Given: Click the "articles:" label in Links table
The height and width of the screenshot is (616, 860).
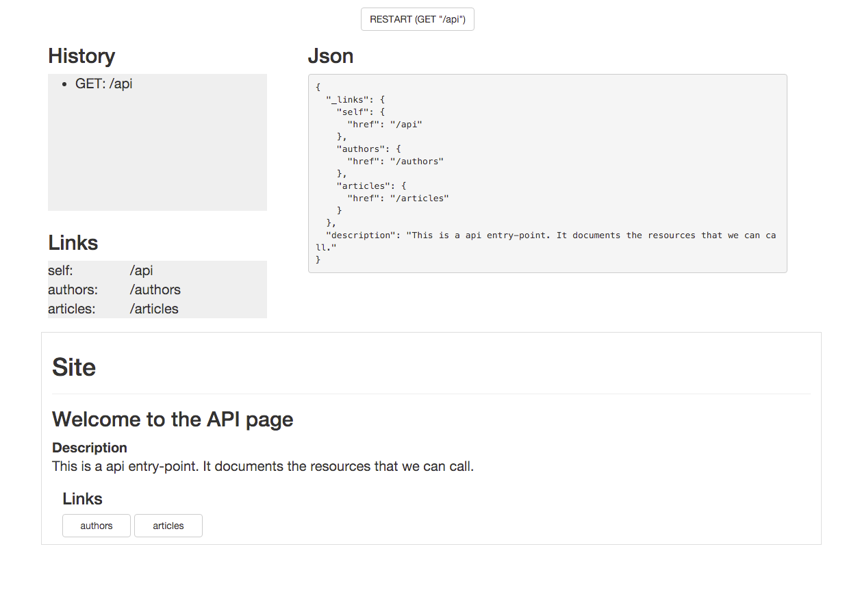Looking at the screenshot, I should tap(72, 309).
